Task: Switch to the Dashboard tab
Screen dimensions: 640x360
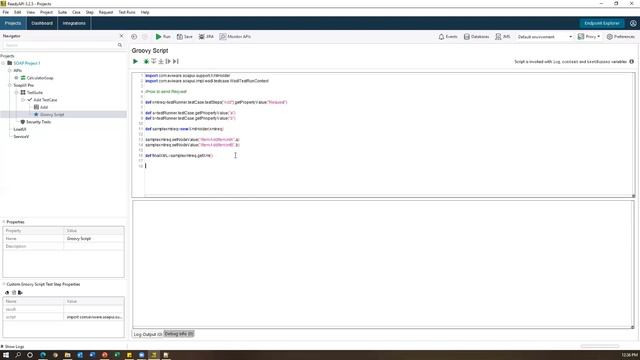Action: [x=42, y=23]
